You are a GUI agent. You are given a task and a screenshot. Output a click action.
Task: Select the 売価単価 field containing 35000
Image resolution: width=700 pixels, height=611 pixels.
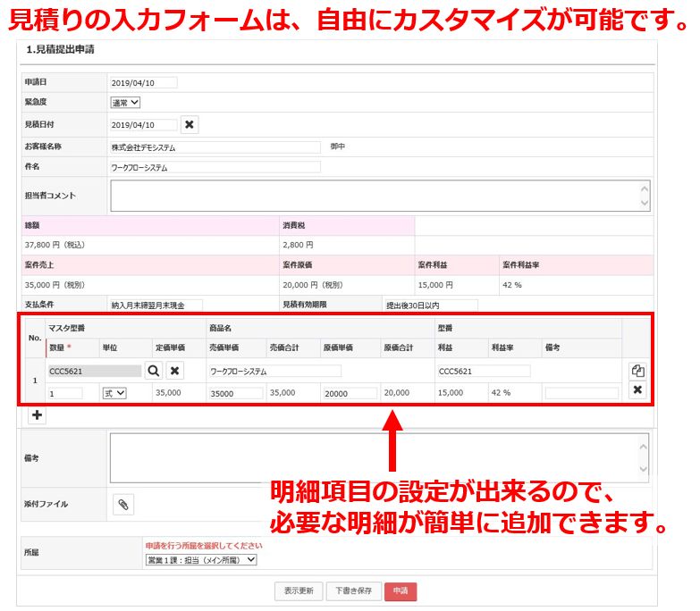click(234, 393)
